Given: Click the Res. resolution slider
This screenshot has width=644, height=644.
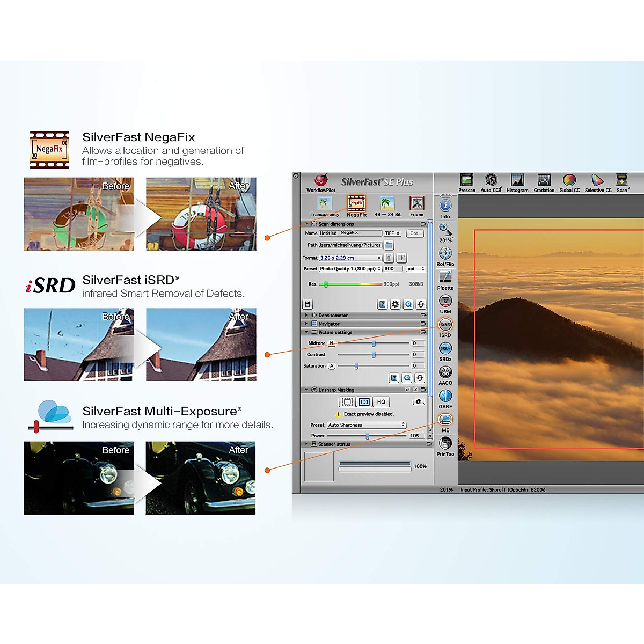Looking at the screenshot, I should point(353,284).
